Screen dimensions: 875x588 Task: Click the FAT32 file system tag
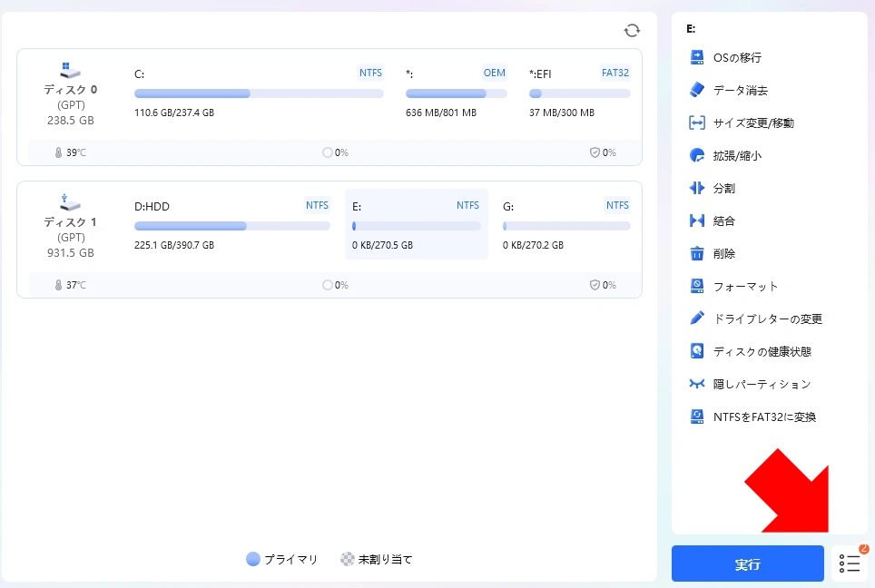[615, 73]
